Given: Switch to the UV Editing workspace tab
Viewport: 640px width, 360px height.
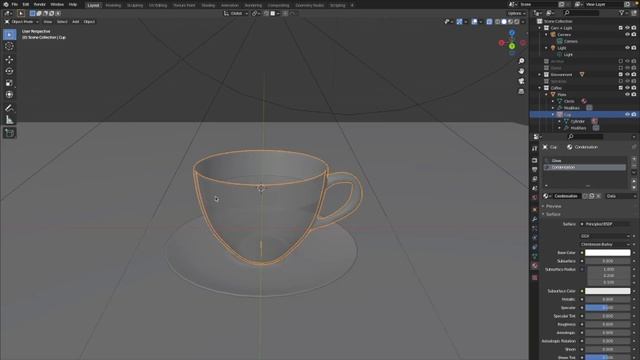Looking at the screenshot, I should tap(158, 5).
